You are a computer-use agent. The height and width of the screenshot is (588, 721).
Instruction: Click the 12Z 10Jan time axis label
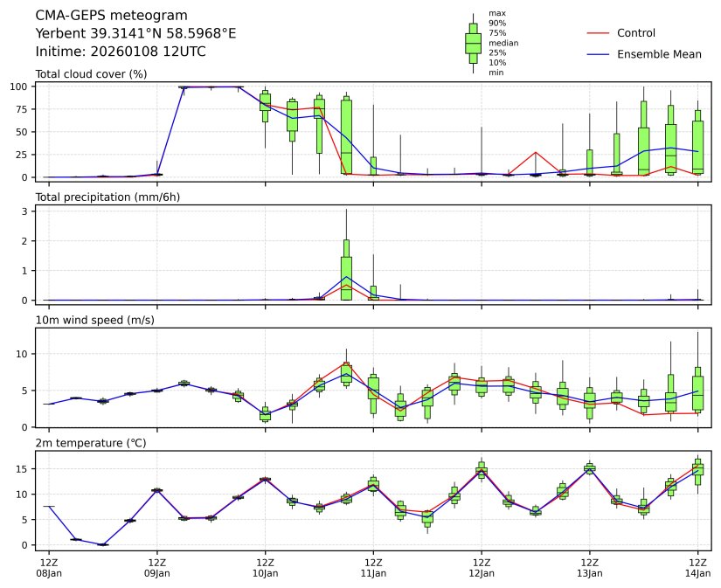(x=265, y=567)
